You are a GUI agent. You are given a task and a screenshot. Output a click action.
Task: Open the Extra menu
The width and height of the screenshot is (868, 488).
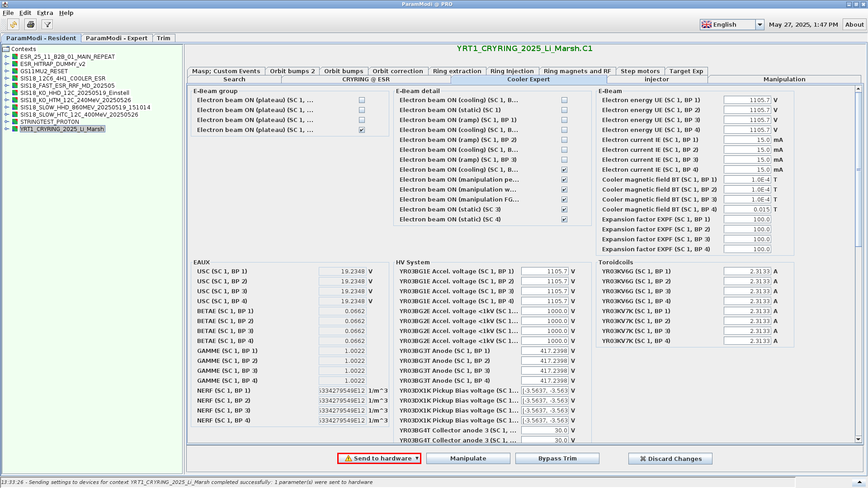[x=45, y=13]
